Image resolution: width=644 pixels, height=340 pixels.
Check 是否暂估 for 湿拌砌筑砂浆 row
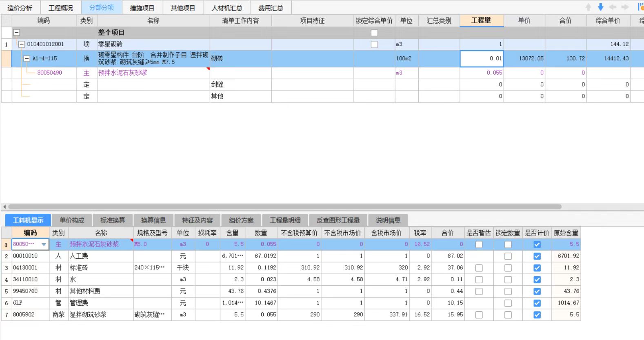479,315
